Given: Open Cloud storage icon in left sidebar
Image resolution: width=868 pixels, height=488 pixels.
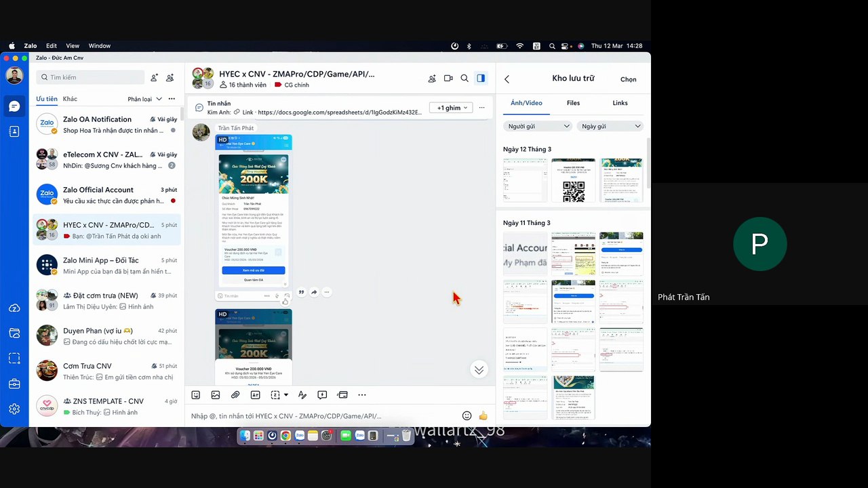Looking at the screenshot, I should point(14,308).
